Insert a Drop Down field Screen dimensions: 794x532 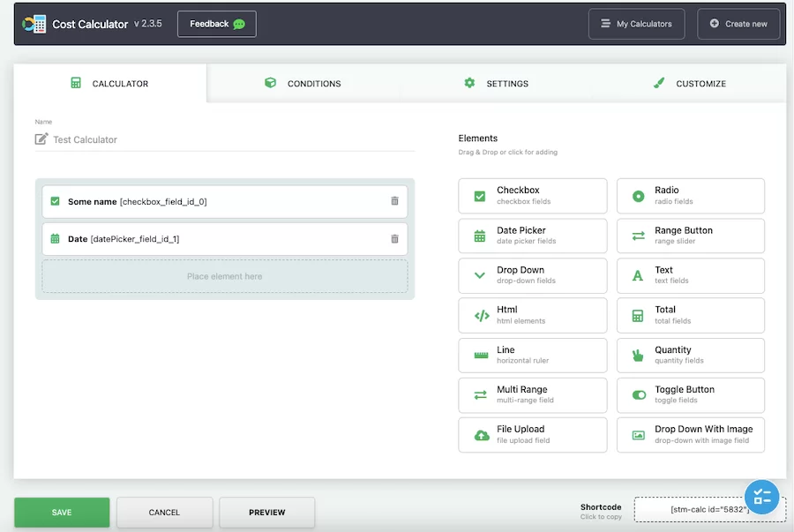click(532, 275)
